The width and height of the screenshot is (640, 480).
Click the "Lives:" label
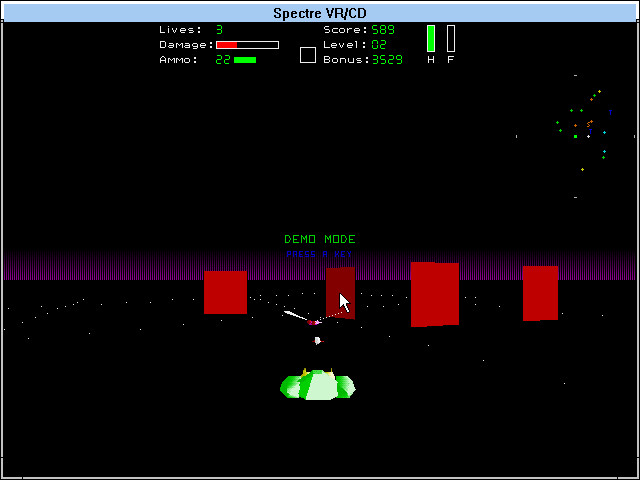click(180, 30)
